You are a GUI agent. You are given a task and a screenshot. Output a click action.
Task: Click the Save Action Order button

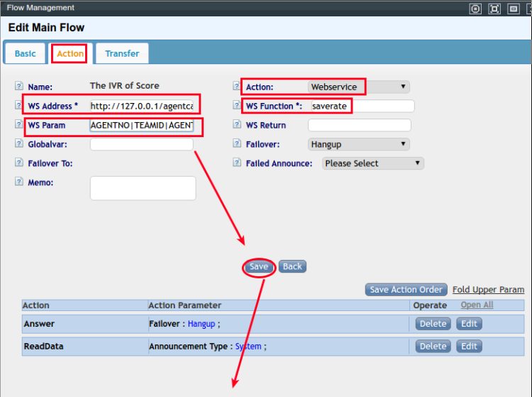[406, 290]
